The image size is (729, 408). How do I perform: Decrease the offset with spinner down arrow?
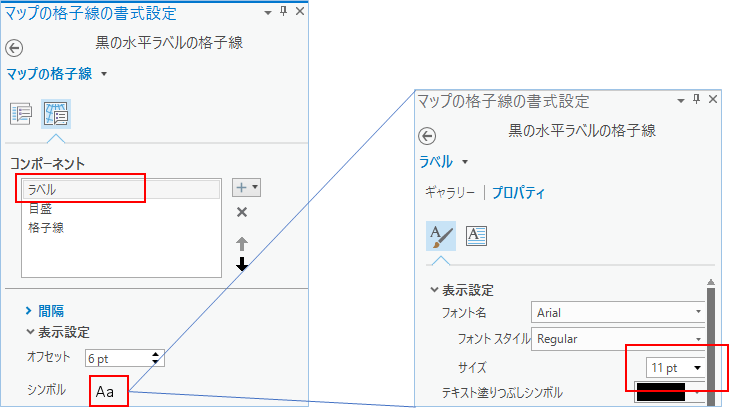point(156,362)
